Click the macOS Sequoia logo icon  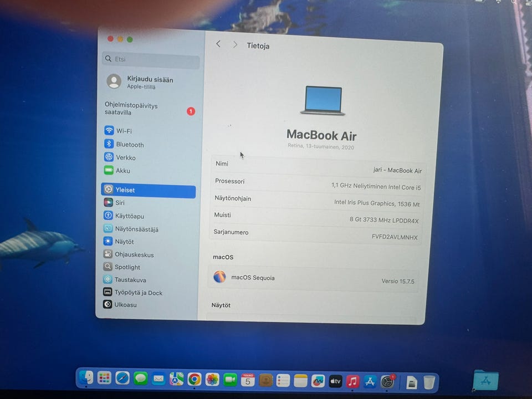(x=219, y=277)
